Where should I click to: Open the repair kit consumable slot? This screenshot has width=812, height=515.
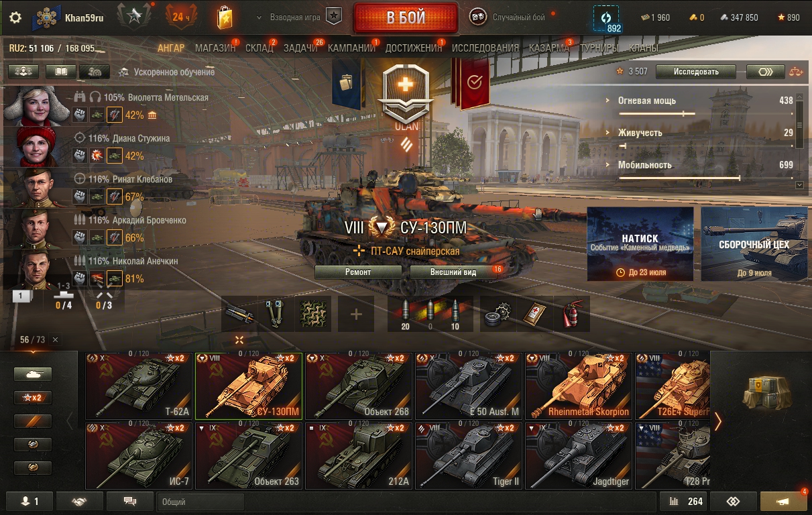[499, 314]
